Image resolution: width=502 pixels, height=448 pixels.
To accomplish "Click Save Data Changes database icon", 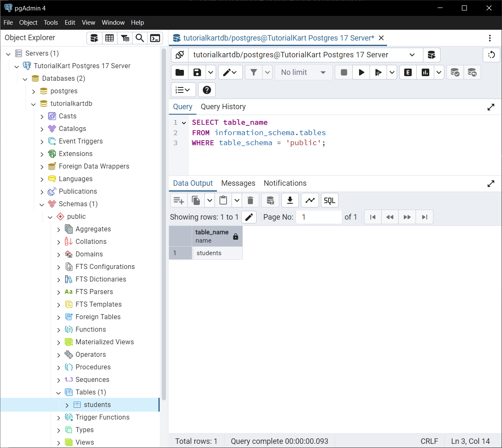I will click(270, 200).
